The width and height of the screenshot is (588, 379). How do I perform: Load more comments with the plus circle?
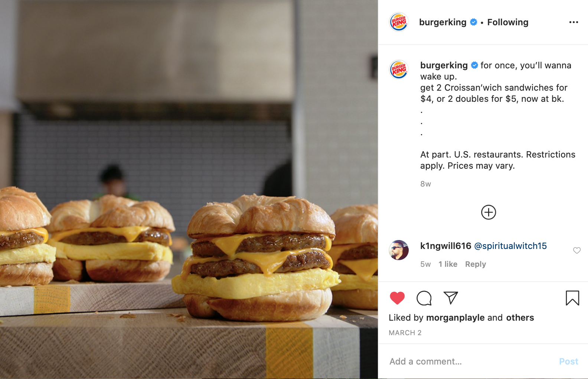[489, 212]
